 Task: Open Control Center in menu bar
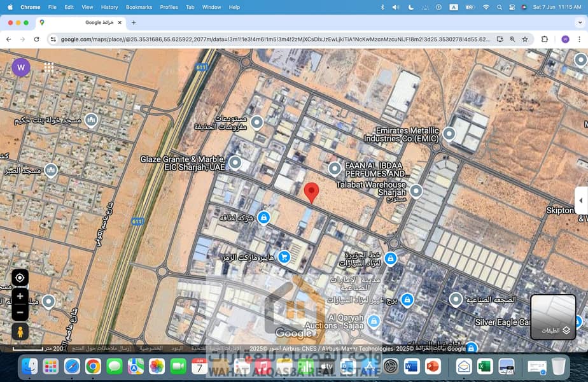512,7
